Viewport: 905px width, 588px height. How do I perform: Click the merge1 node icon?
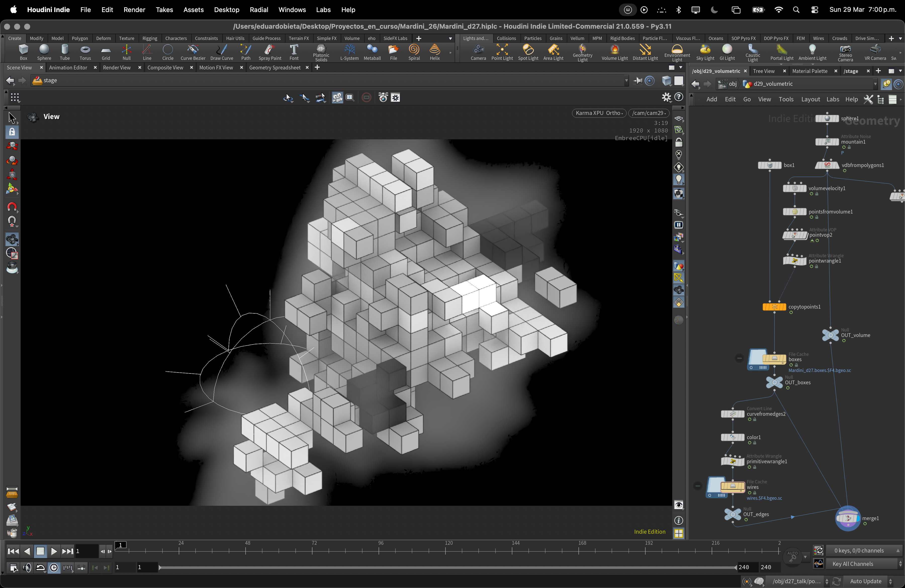pyautogui.click(x=848, y=518)
